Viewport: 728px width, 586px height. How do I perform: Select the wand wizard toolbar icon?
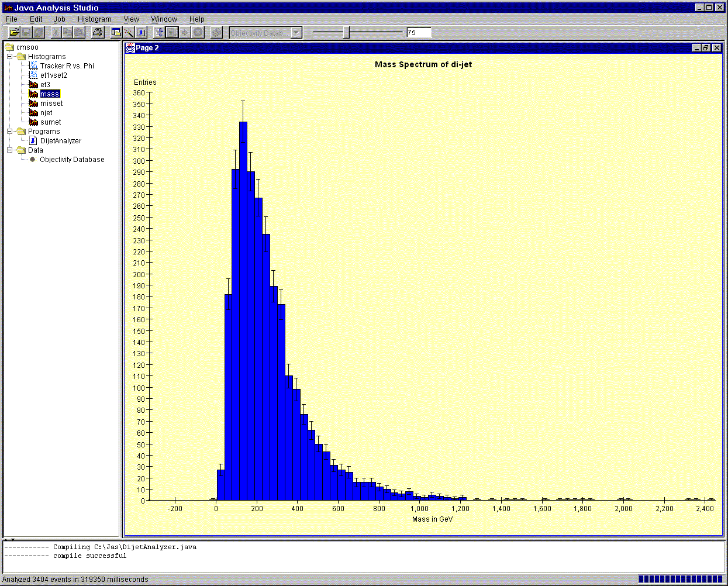coord(127,32)
